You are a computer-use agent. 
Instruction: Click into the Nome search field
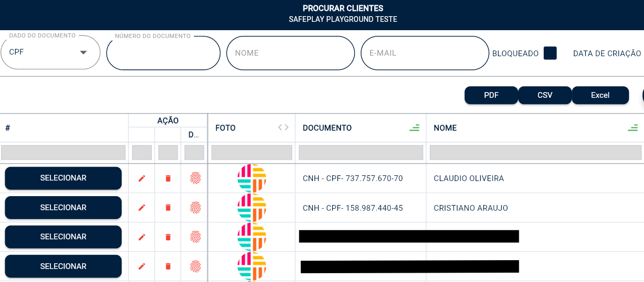point(290,53)
